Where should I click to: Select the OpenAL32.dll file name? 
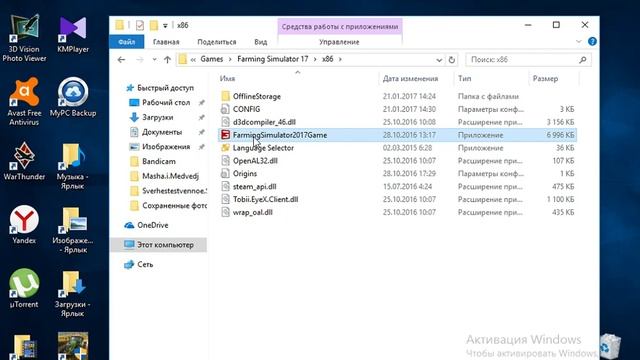tap(255, 161)
